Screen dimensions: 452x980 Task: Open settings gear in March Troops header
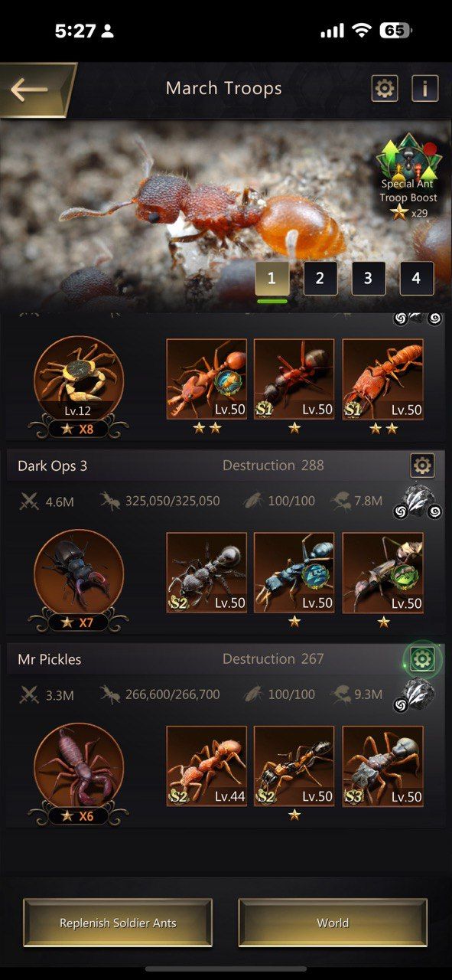coord(385,89)
